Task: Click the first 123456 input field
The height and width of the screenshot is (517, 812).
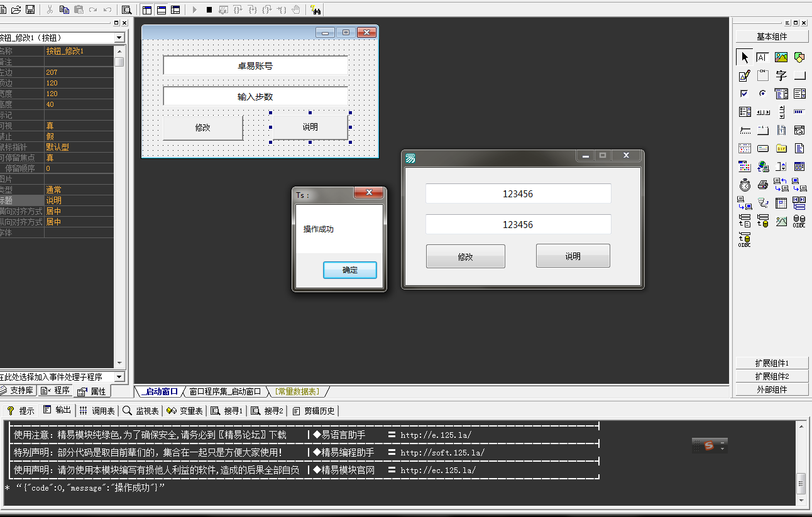Action: 518,193
